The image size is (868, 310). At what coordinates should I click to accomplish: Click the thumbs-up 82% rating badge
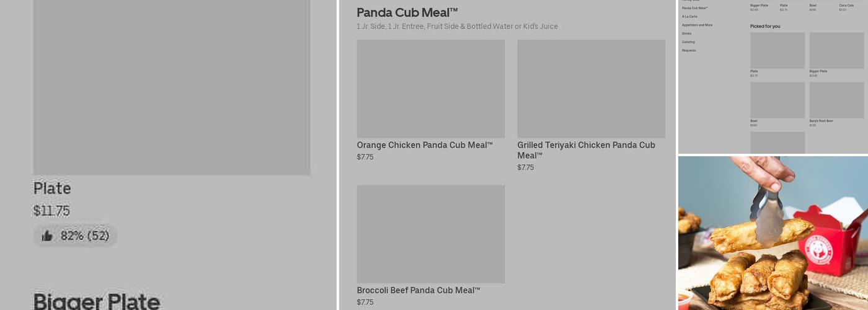75,236
